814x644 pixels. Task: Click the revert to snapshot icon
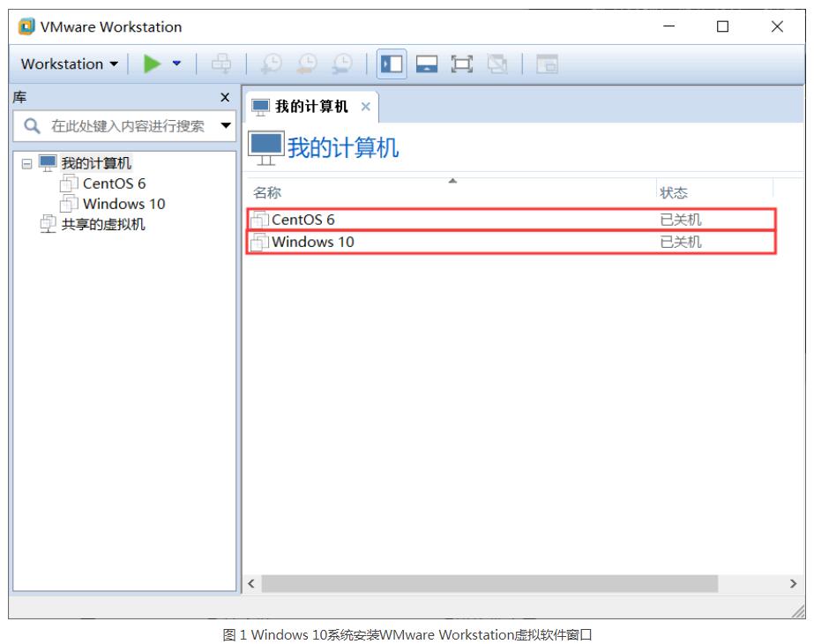pos(307,64)
